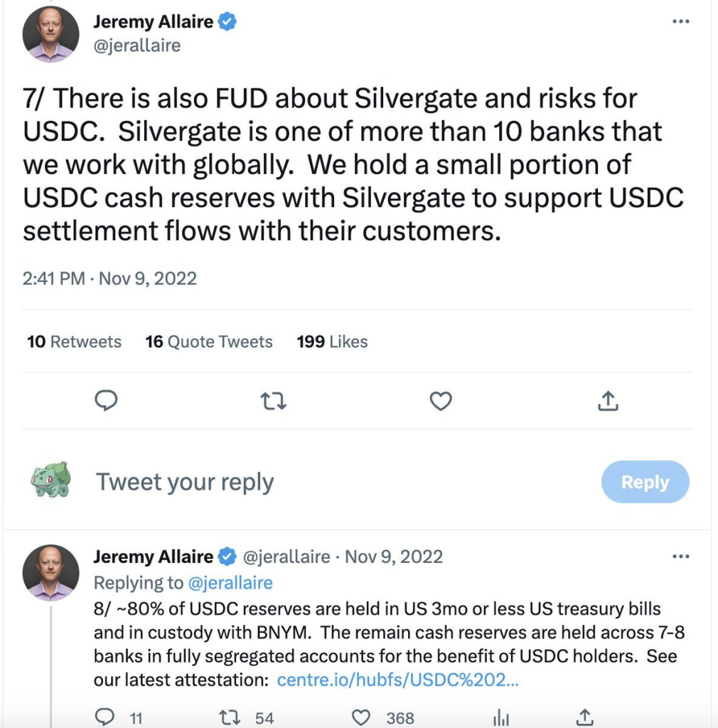
Task: View the 10 Retweets list
Action: (x=74, y=342)
